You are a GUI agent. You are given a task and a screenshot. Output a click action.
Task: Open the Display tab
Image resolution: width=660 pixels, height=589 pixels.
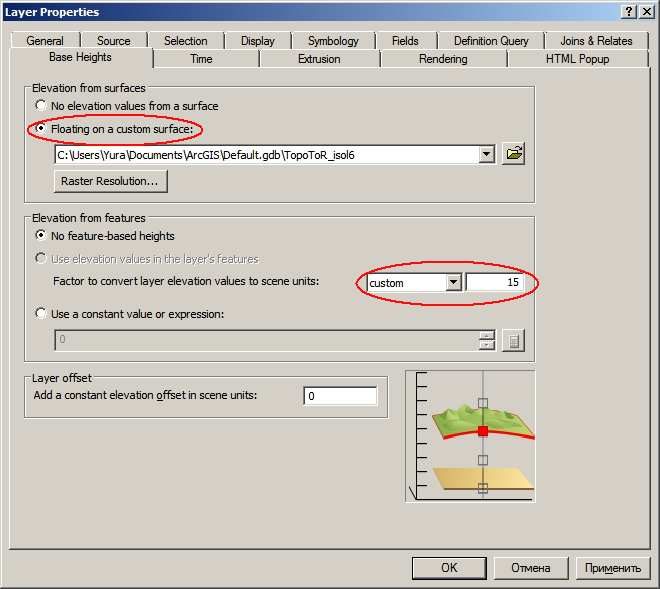258,41
